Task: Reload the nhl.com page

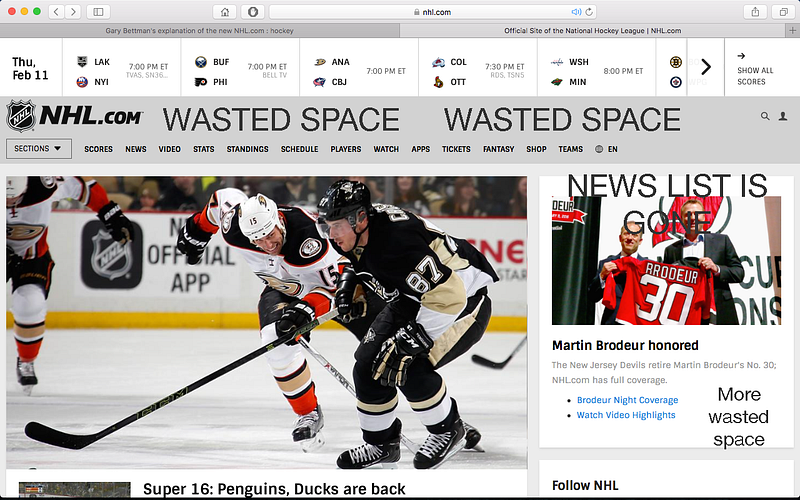Action: tap(589, 12)
